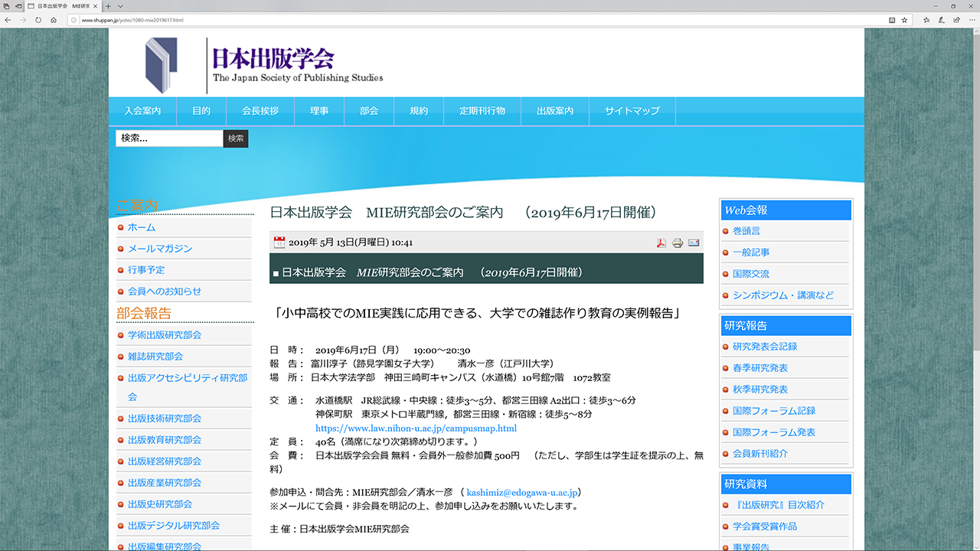The image size is (980, 551).
Task: Toggle Reading view icon in address bar
Action: click(891, 19)
